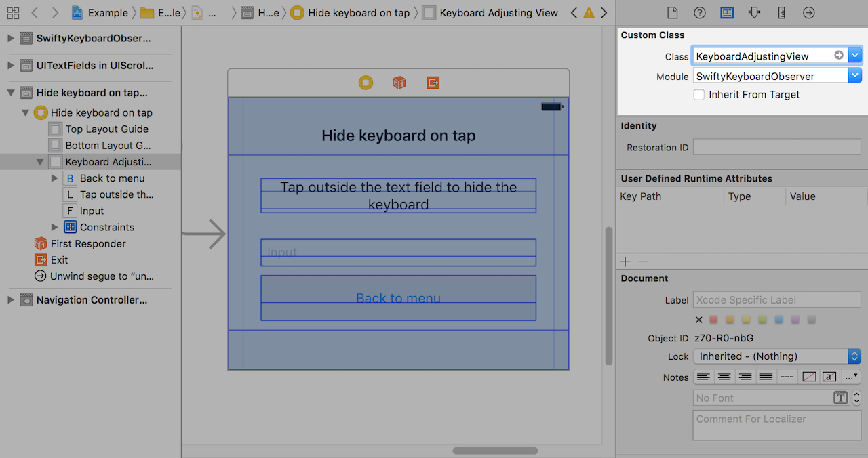Align notes text left
This screenshot has width=868, height=458.
(x=704, y=377)
